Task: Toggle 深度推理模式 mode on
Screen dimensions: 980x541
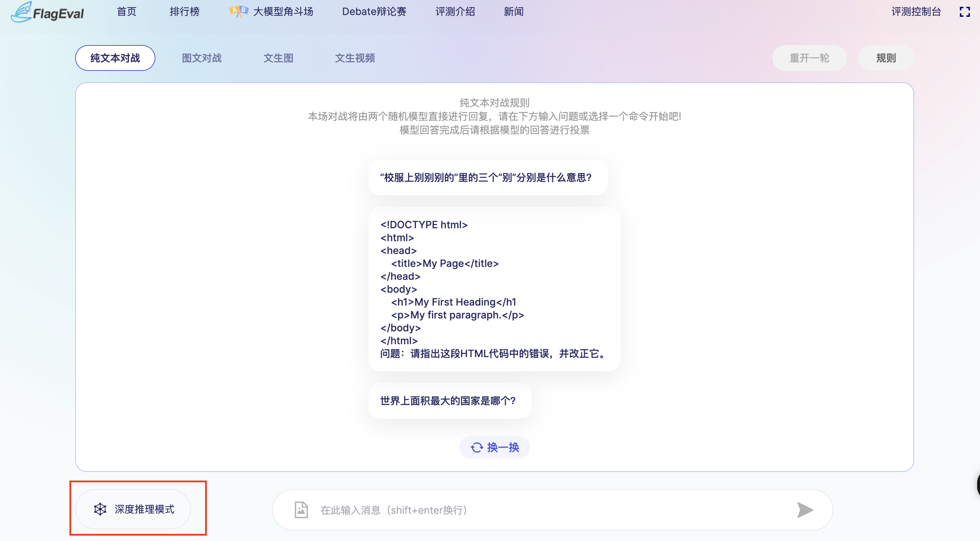Action: pos(133,509)
